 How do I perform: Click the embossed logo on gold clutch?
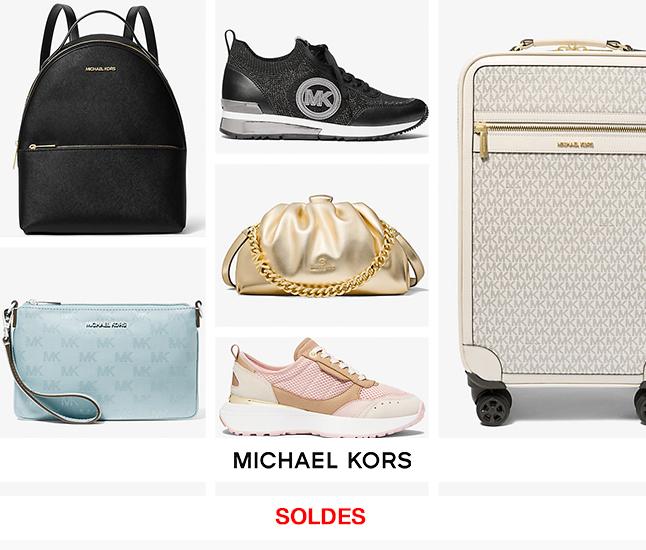coord(323,264)
